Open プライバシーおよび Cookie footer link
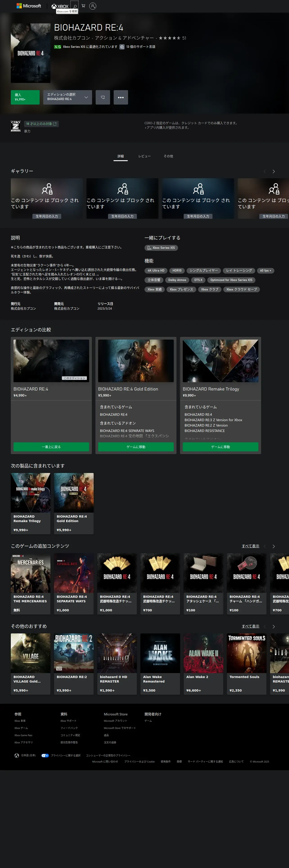289x868 pixels. tap(139, 761)
